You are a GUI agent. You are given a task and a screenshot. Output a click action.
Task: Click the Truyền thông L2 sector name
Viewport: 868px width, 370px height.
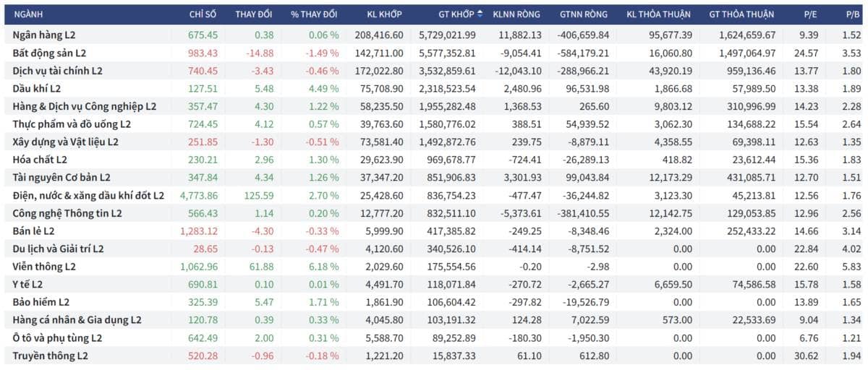50,356
